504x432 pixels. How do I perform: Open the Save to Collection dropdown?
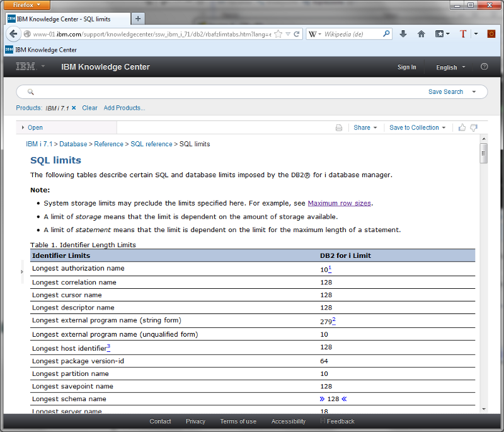(x=417, y=127)
